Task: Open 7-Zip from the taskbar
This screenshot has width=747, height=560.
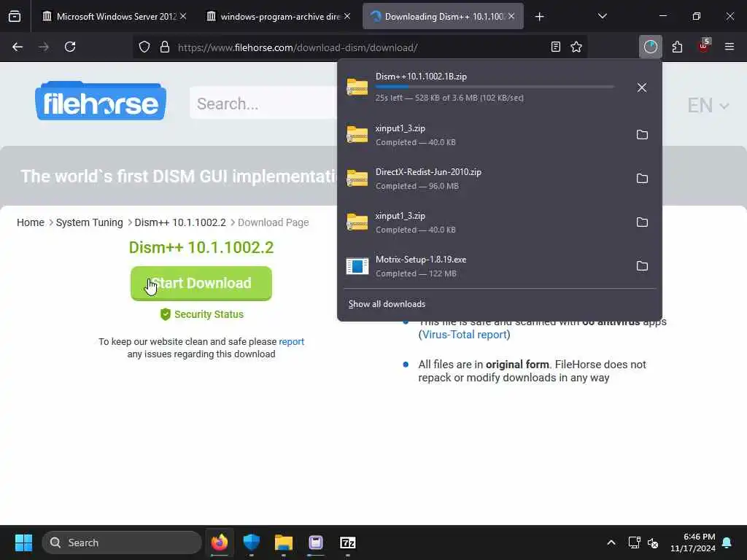Action: 348,542
